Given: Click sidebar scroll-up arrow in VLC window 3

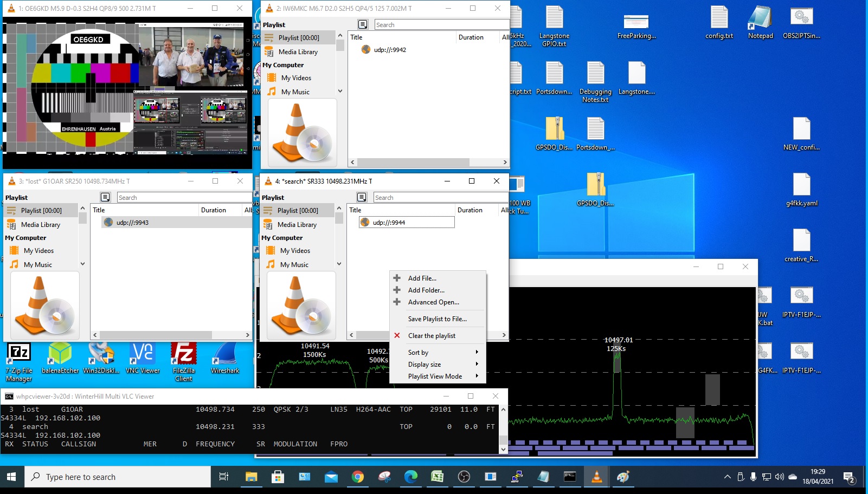Looking at the screenshot, I should point(82,209).
